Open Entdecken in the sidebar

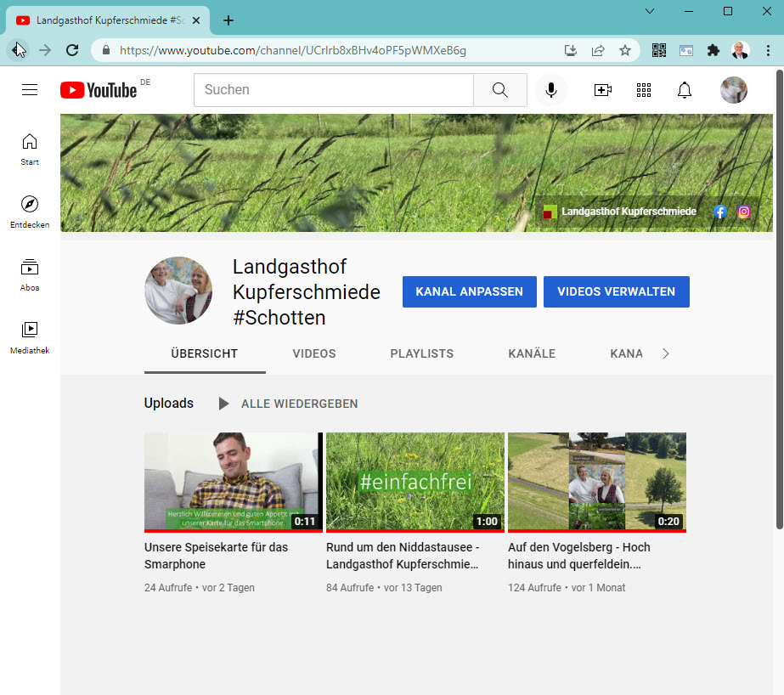click(x=30, y=212)
